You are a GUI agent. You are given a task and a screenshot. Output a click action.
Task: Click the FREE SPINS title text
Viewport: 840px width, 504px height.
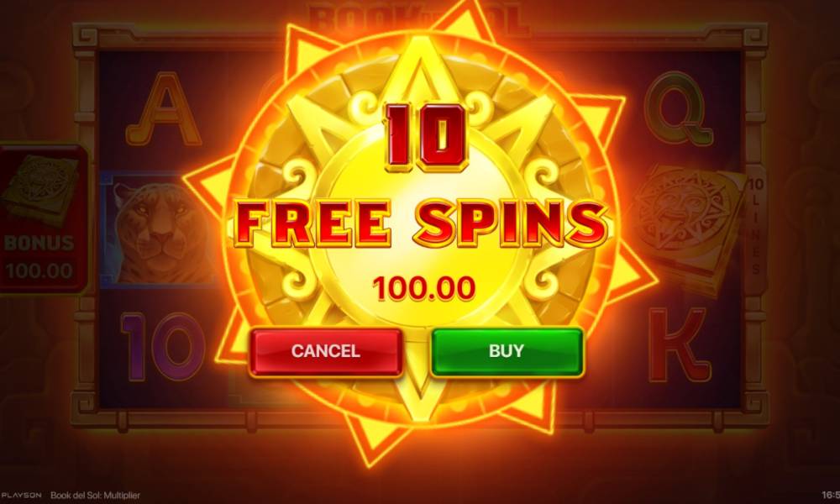point(421,223)
